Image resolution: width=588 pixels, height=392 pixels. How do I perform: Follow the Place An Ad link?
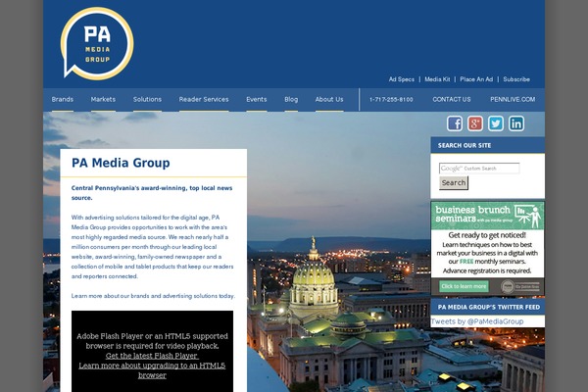click(x=476, y=79)
